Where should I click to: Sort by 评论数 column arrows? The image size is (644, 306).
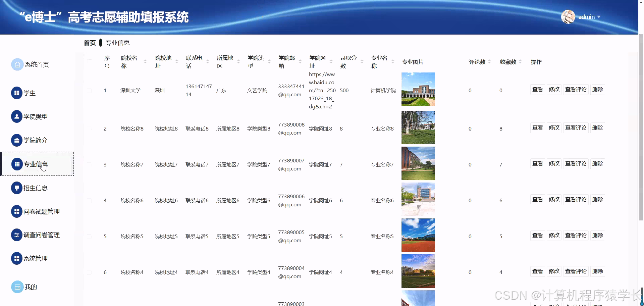[x=489, y=62]
